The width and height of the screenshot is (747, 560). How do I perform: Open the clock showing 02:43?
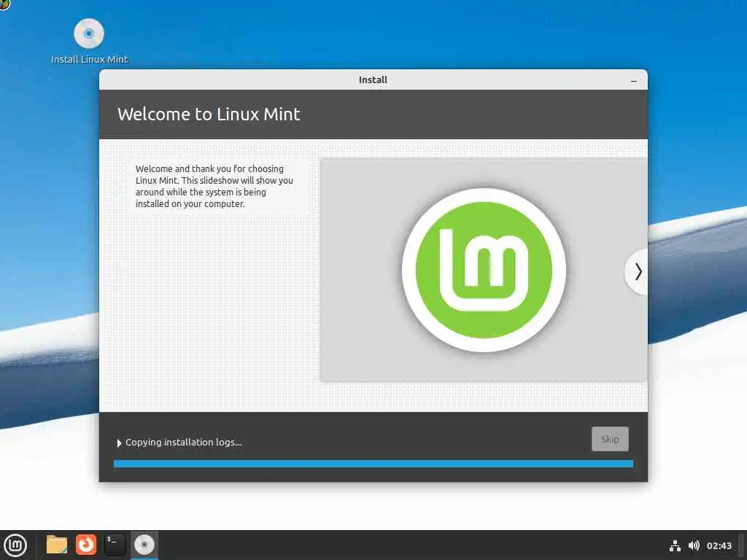click(x=719, y=545)
